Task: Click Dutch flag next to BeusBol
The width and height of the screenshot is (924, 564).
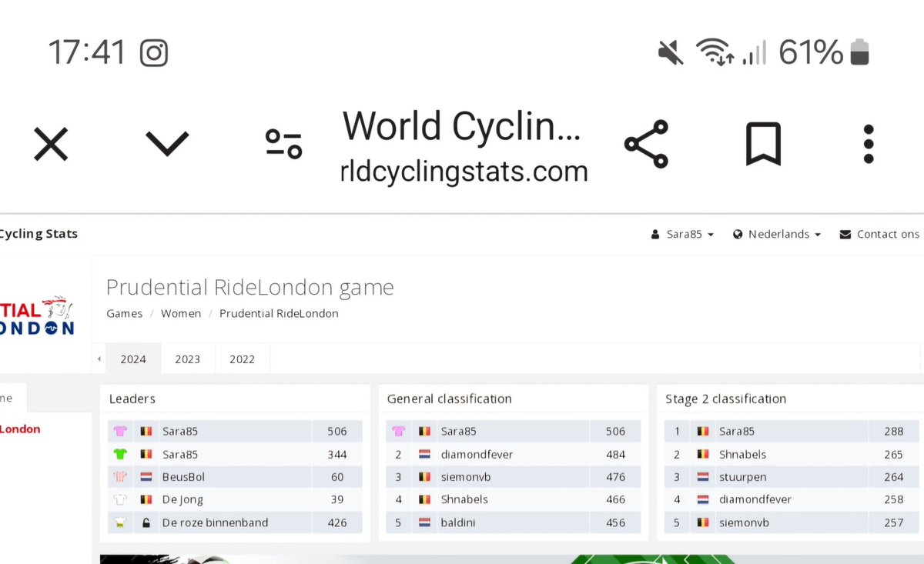Action: 146,477
